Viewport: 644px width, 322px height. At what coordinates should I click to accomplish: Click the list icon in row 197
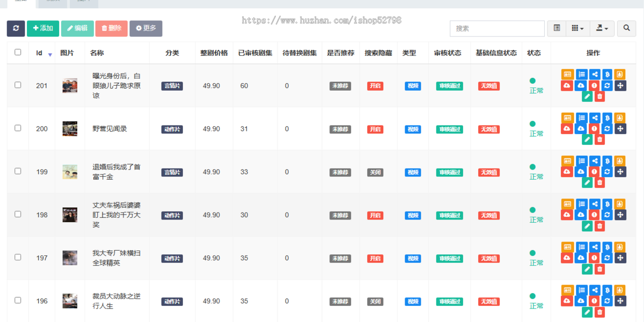pyautogui.click(x=582, y=246)
